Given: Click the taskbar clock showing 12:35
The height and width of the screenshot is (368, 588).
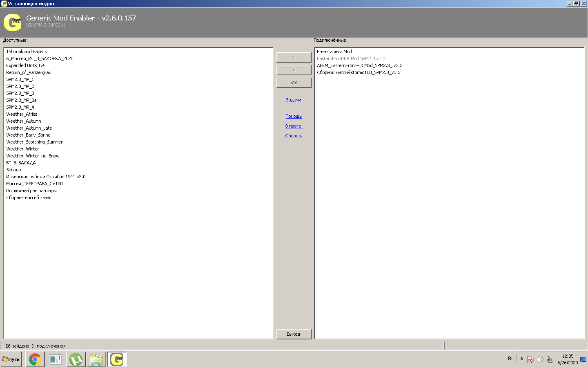Looking at the screenshot, I should tap(568, 356).
